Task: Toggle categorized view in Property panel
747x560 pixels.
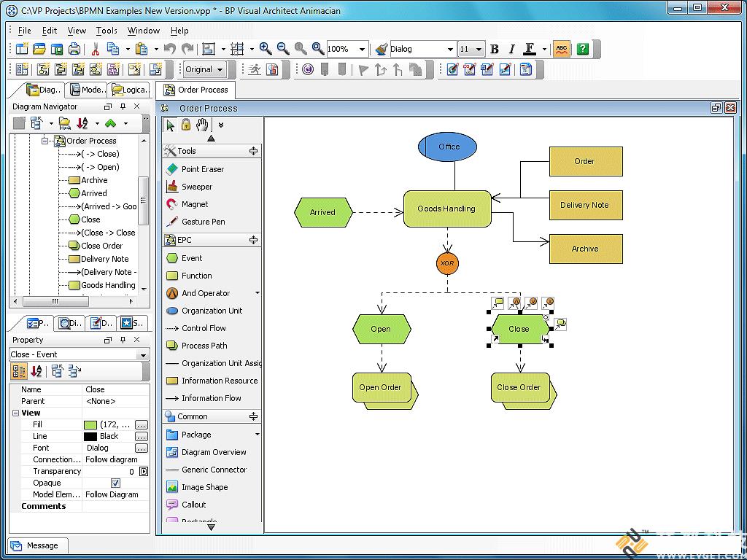Action: point(19,371)
